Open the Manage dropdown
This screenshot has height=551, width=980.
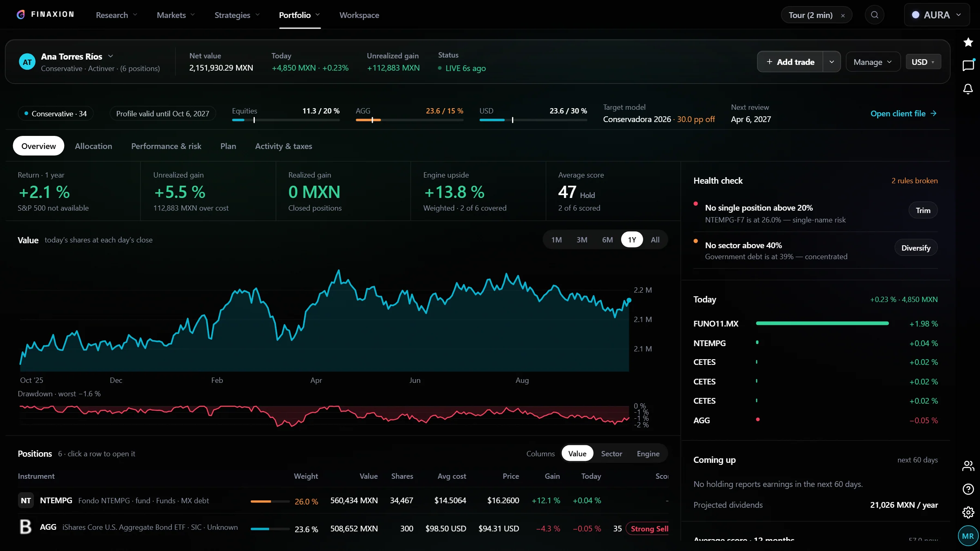(873, 62)
